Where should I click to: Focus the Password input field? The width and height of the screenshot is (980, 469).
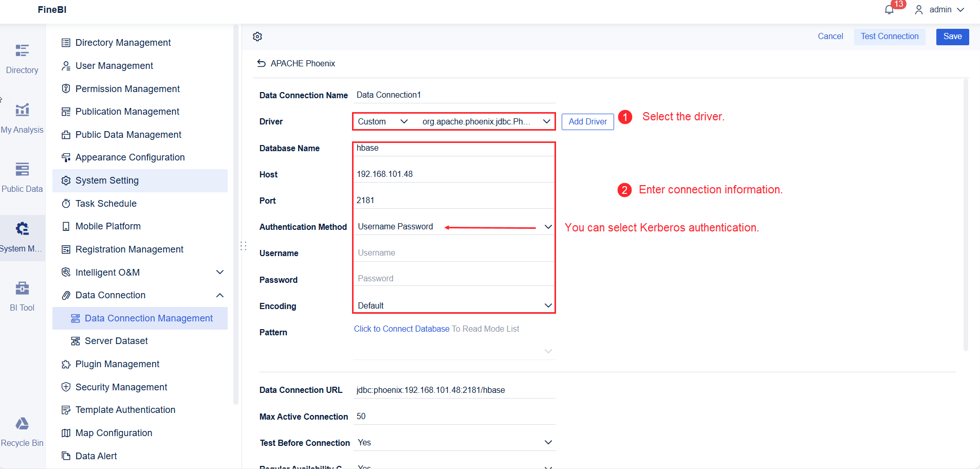[454, 279]
